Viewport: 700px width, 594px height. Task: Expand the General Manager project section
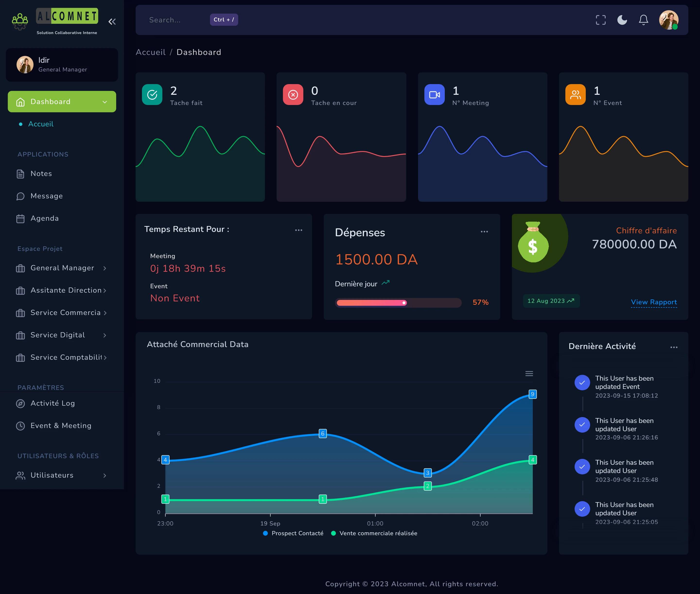pyautogui.click(x=62, y=268)
